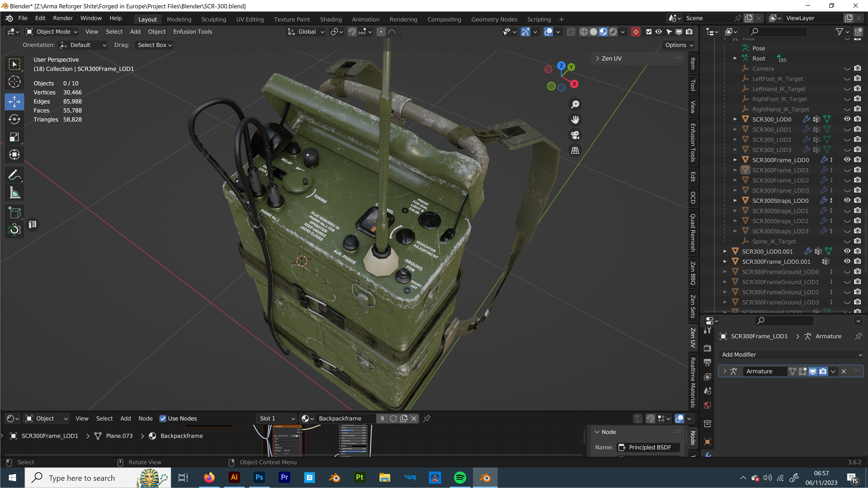The width and height of the screenshot is (868, 488).
Task: Pick the Measure tool
Action: [x=14, y=193]
